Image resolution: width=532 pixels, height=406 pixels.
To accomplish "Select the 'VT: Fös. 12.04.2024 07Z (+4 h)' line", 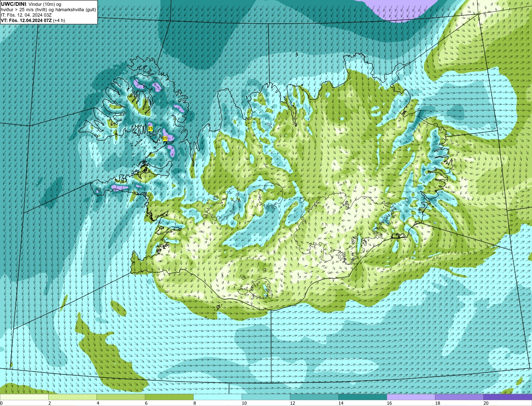I will (33, 20).
